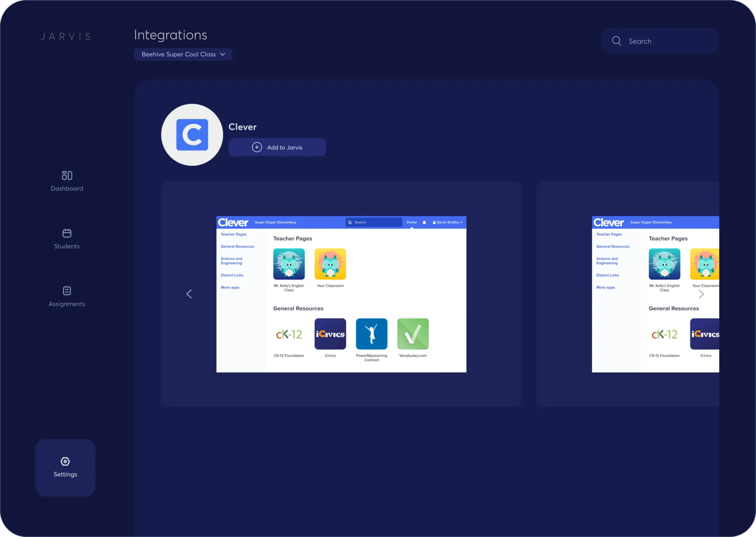
Task: Click Portal tab in first Clever screenshot
Action: point(412,222)
